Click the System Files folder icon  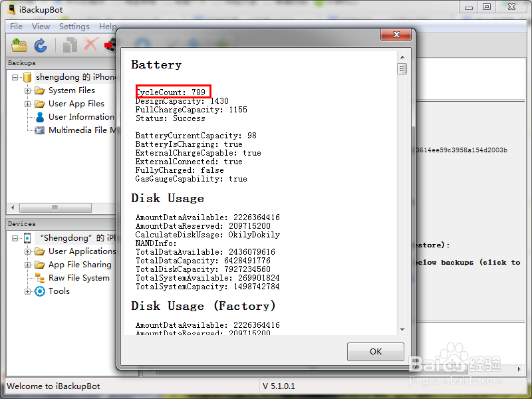(x=40, y=90)
